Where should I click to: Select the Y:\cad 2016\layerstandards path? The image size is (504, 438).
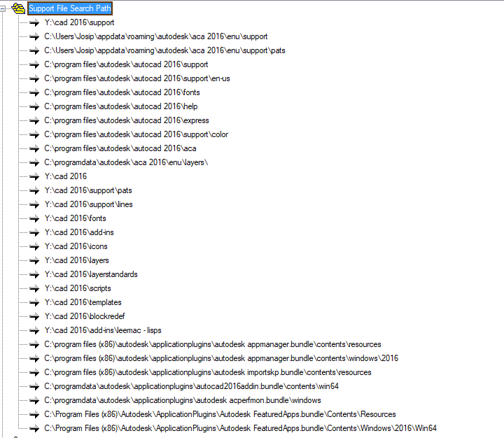[x=91, y=274]
